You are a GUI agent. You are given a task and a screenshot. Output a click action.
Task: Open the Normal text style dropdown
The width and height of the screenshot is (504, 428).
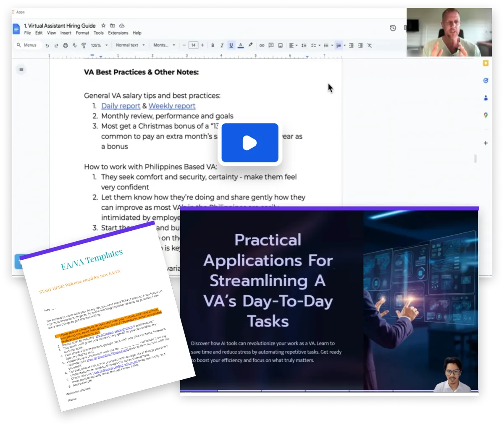[x=130, y=45]
